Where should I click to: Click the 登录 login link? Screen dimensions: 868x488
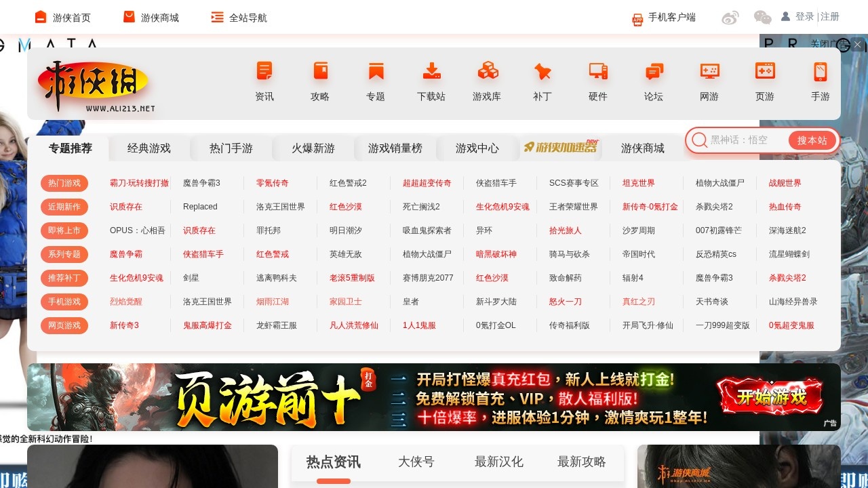pos(805,16)
